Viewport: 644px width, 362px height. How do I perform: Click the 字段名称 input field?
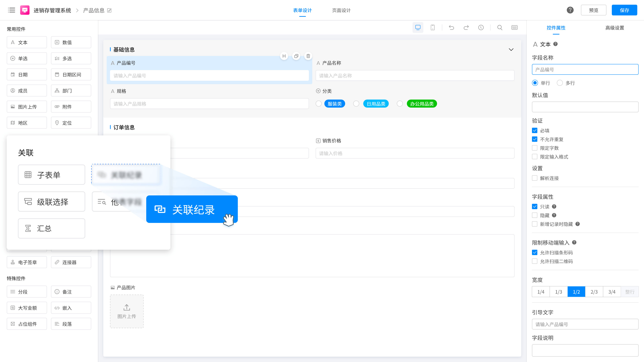(585, 69)
